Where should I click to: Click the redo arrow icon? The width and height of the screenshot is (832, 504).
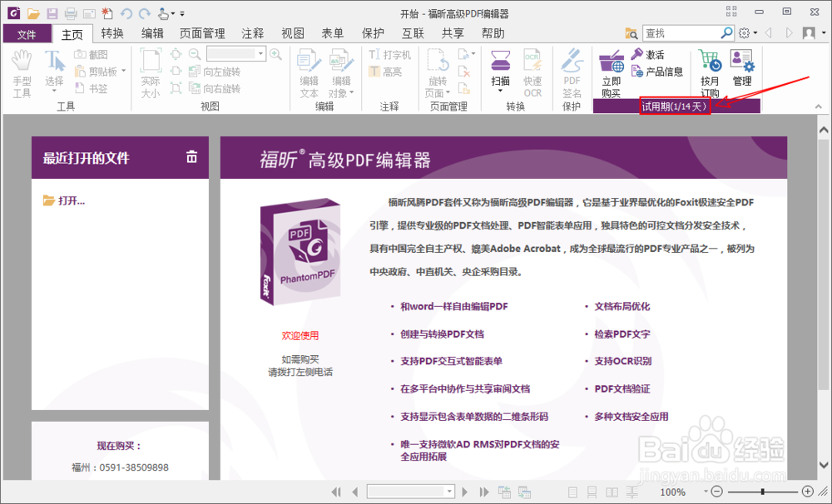144,13
